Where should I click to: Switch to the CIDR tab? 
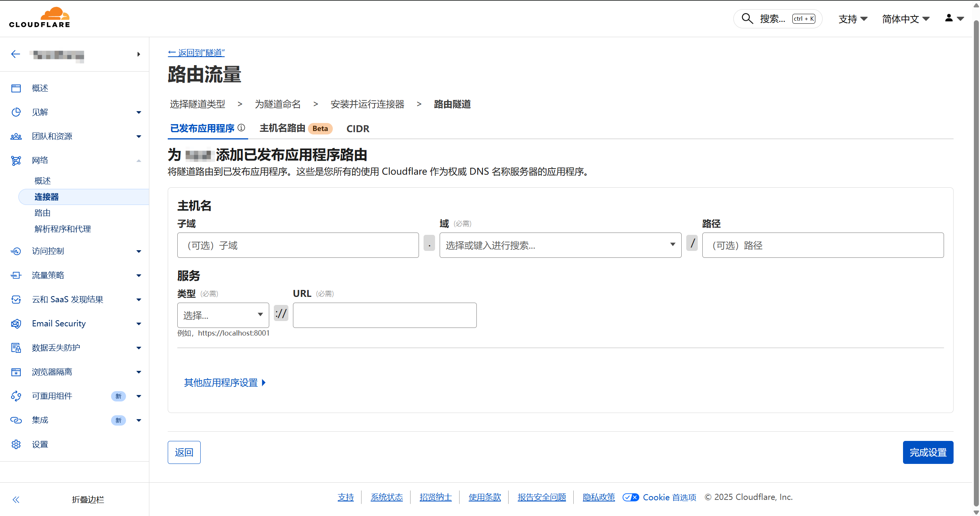click(358, 129)
